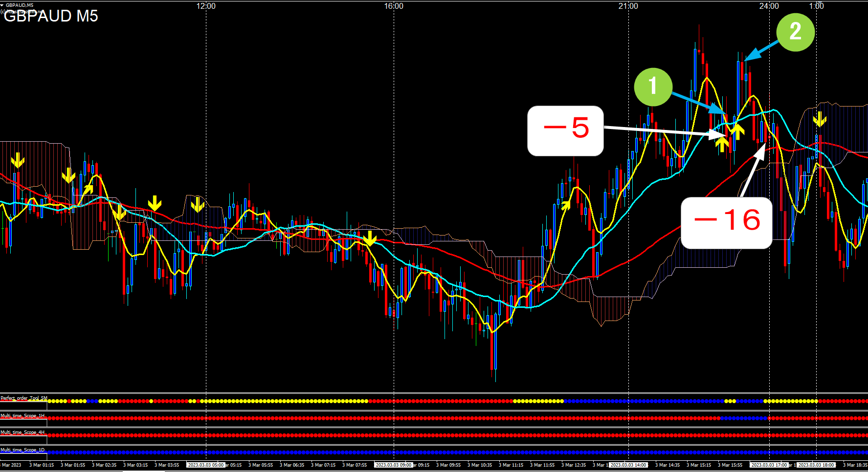Click the 3 Mar 09:55 time axis label
Viewport: 868px width, 472px height.
coord(448,465)
